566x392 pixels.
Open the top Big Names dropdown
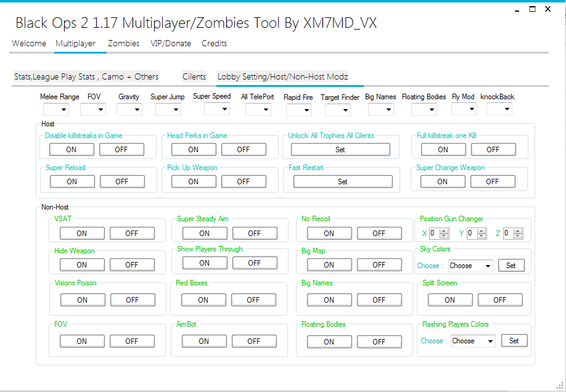point(381,109)
